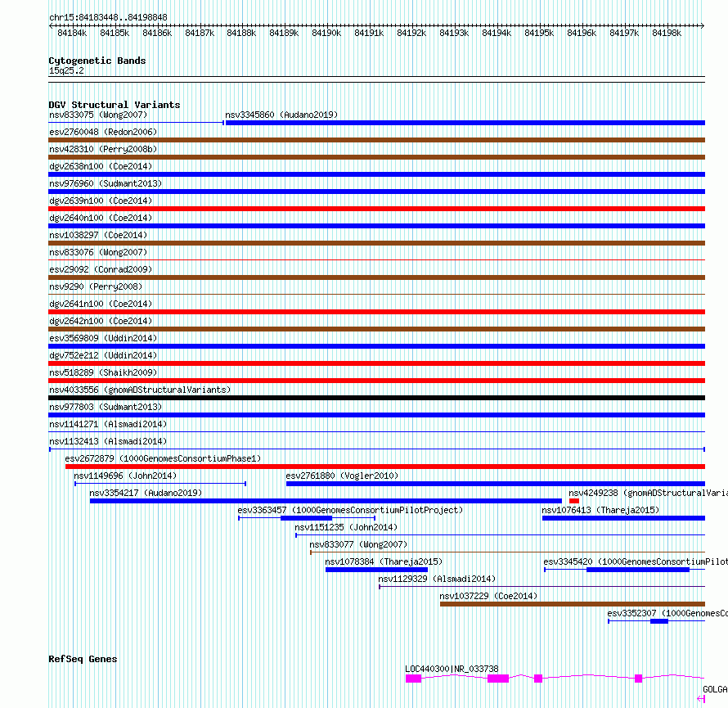Click the 84184k ruler tick label
728x708 pixels.
72,33
